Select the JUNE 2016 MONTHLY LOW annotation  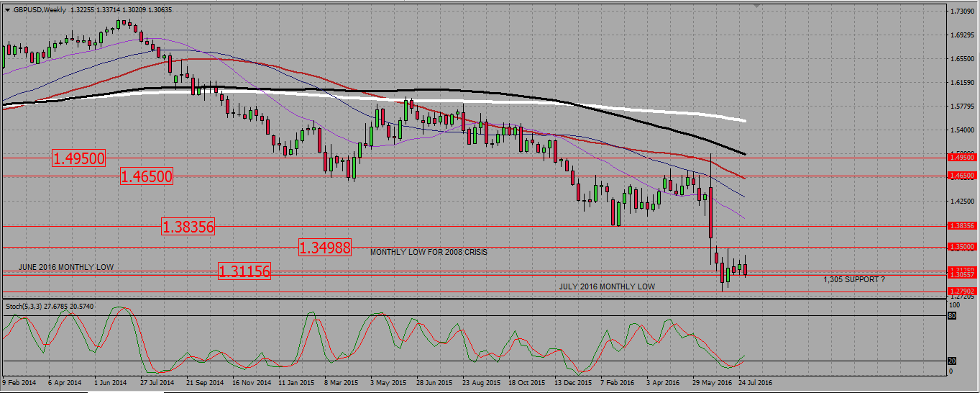pos(66,268)
